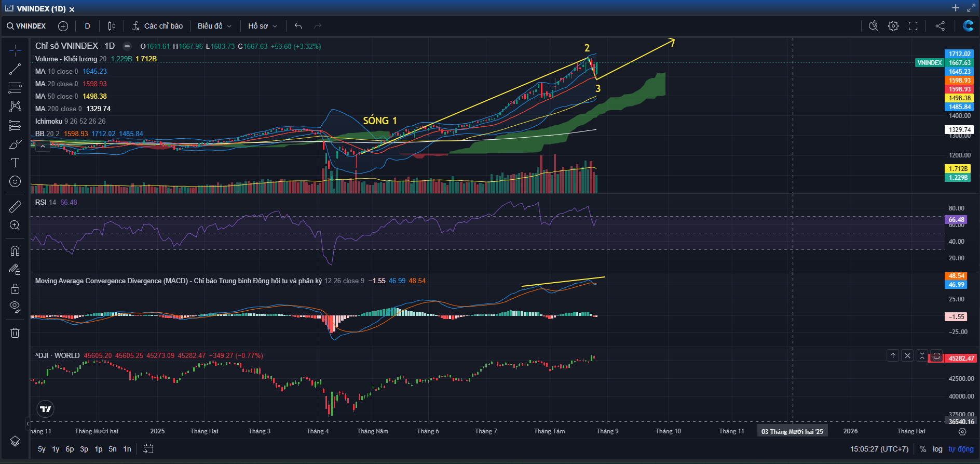Toggle magnet mode for drawings

tap(15, 251)
